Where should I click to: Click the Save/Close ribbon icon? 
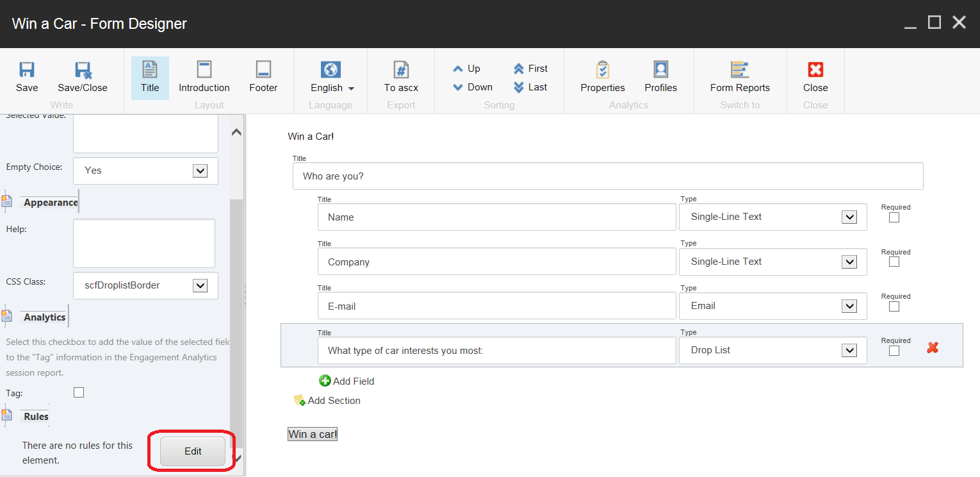click(x=83, y=71)
